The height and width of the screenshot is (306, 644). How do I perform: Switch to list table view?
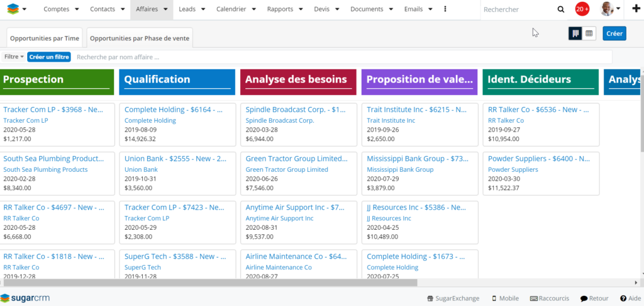589,34
